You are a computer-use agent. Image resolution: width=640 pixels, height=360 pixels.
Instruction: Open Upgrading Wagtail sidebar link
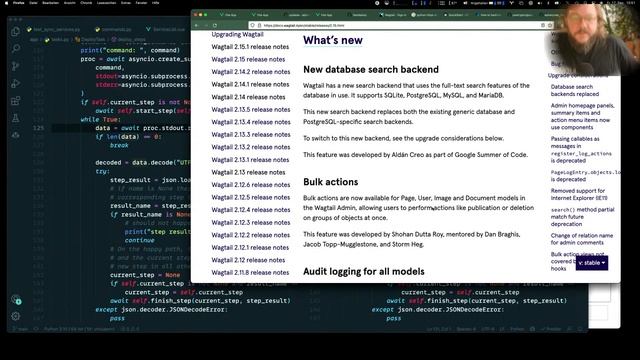tap(238, 34)
